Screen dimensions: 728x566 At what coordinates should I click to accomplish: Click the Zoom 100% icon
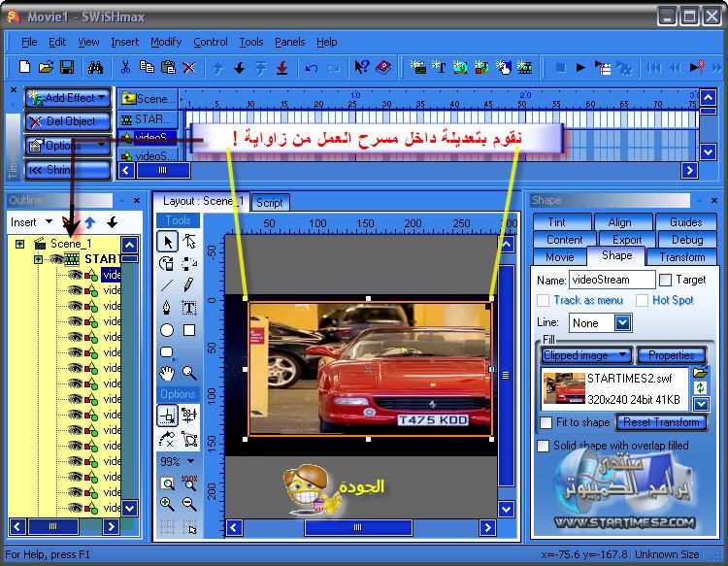coord(189,483)
